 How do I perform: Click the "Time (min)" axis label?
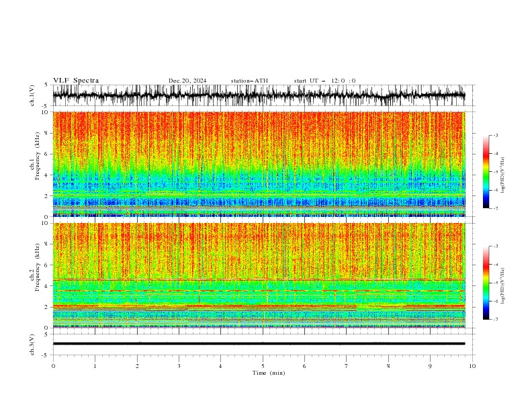tap(269, 373)
